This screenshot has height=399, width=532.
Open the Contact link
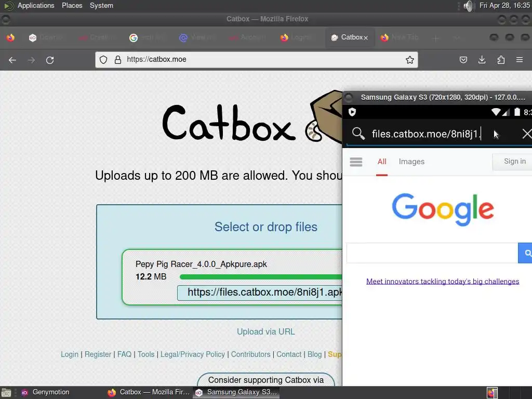pos(289,354)
